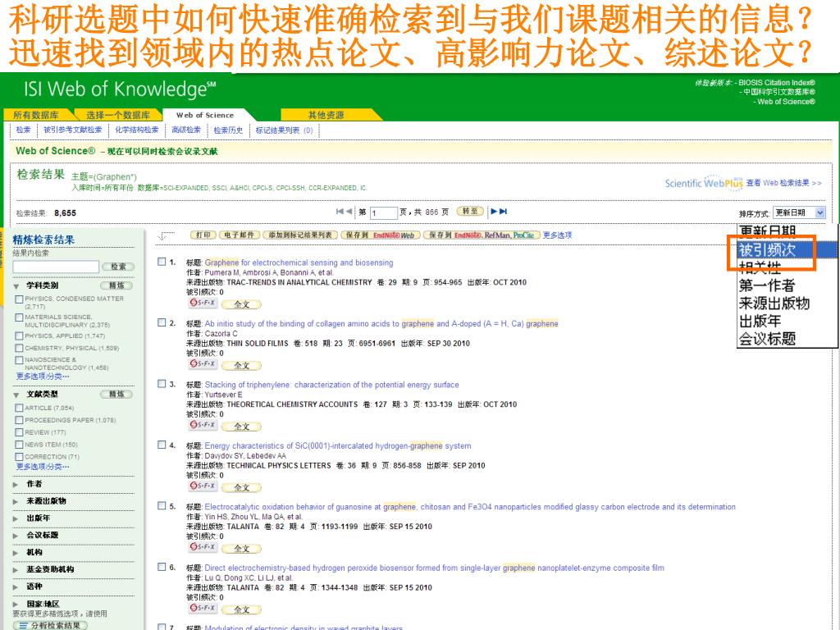Expand the 会议标题 refine section
The image size is (840, 630).
(x=16, y=536)
